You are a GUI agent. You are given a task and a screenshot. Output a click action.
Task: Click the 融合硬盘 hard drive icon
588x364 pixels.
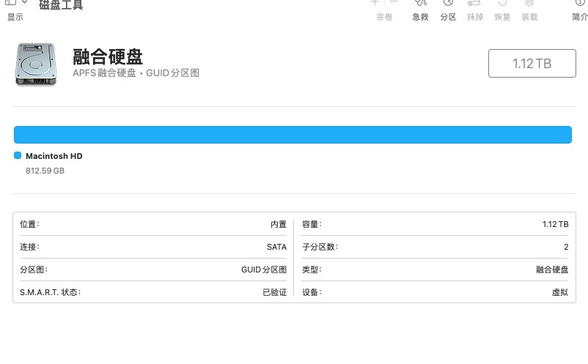point(36,64)
